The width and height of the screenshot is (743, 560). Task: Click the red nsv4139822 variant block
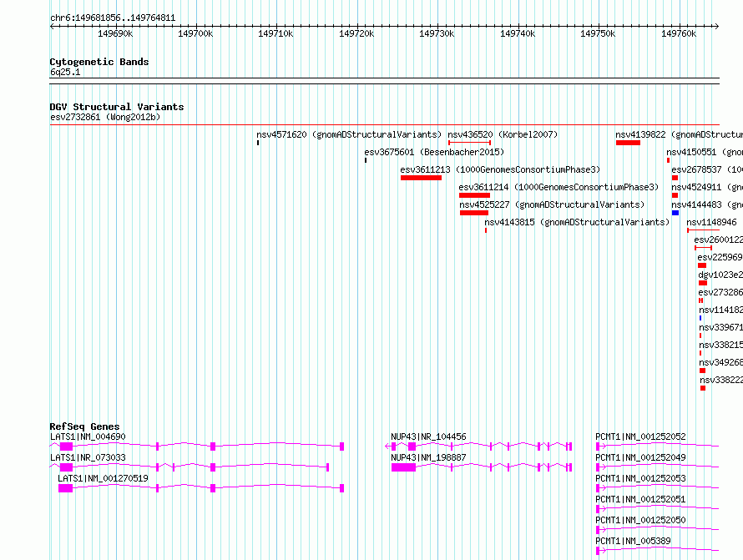[628, 143]
